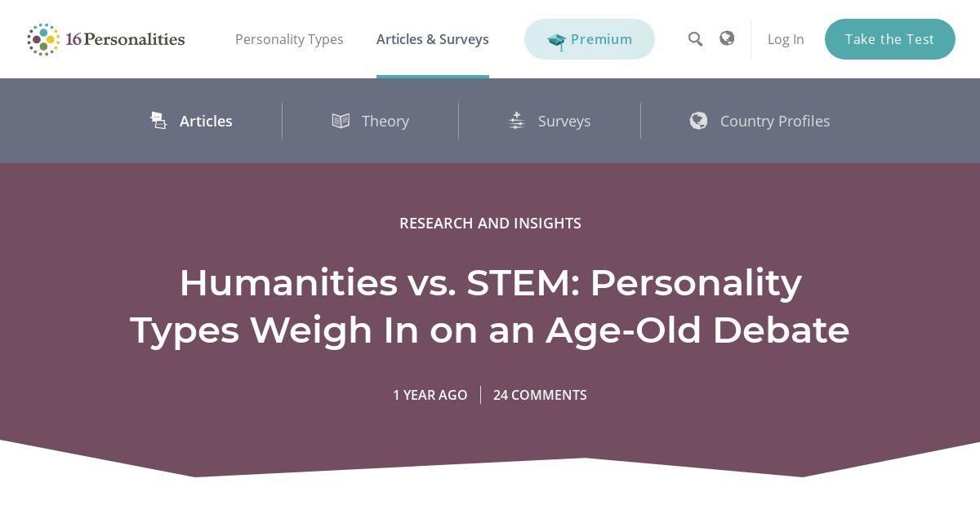Click the Theory open book icon
This screenshot has height=514, width=980.
click(341, 121)
